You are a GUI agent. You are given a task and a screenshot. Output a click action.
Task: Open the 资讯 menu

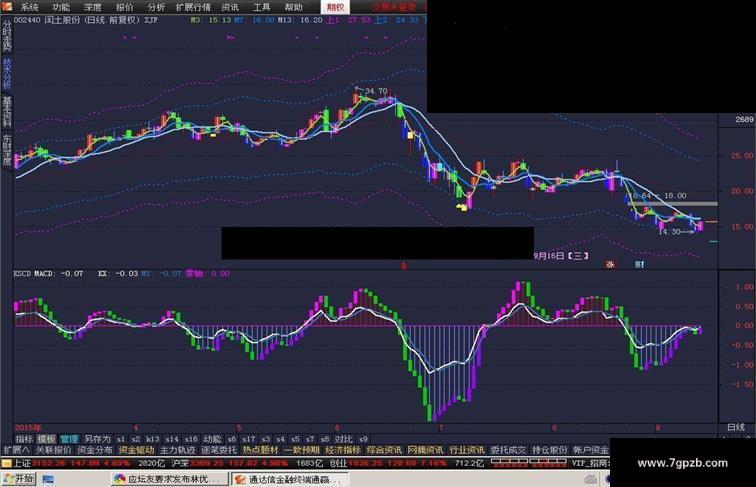point(230,7)
